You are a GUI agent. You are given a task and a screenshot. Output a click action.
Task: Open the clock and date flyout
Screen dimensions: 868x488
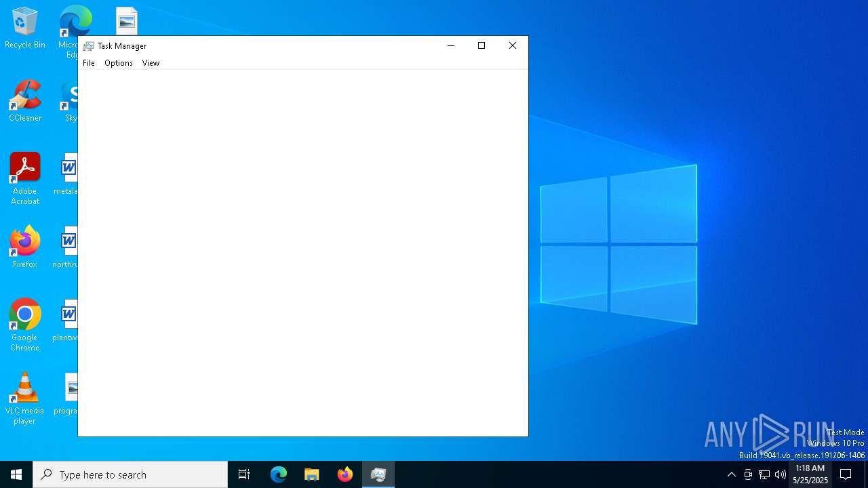810,474
